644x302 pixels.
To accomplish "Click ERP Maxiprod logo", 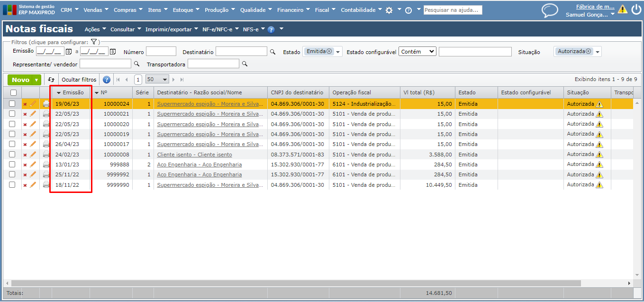I will [x=29, y=9].
